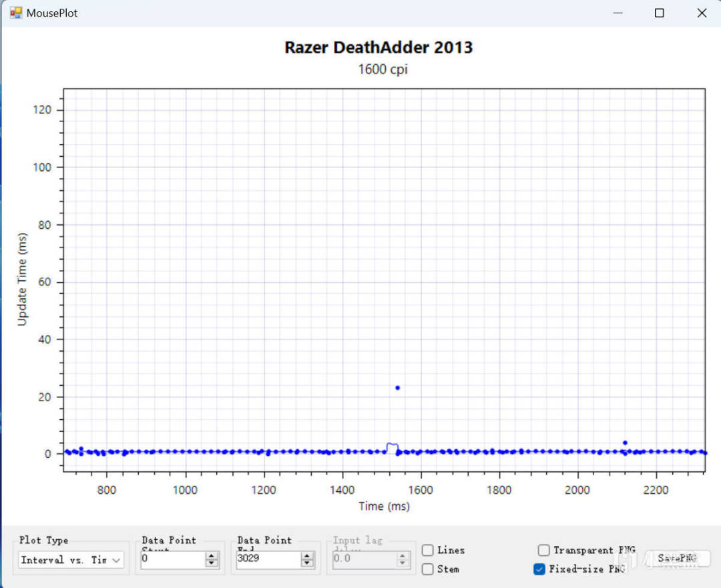Click the 1600 cpi subtitle
This screenshot has height=588, width=721.
click(383, 69)
